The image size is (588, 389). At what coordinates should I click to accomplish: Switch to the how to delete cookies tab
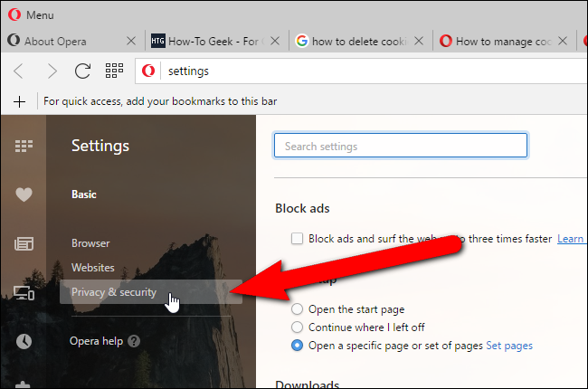360,41
